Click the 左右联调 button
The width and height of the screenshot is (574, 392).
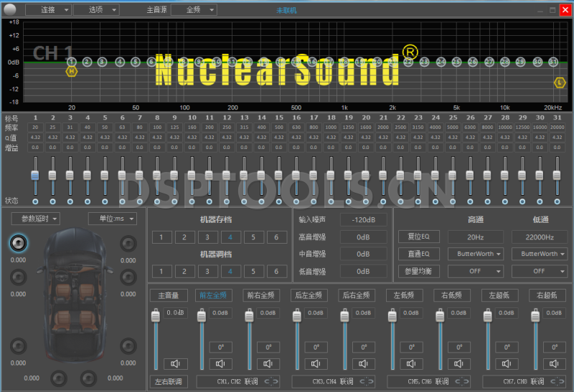coord(169,381)
